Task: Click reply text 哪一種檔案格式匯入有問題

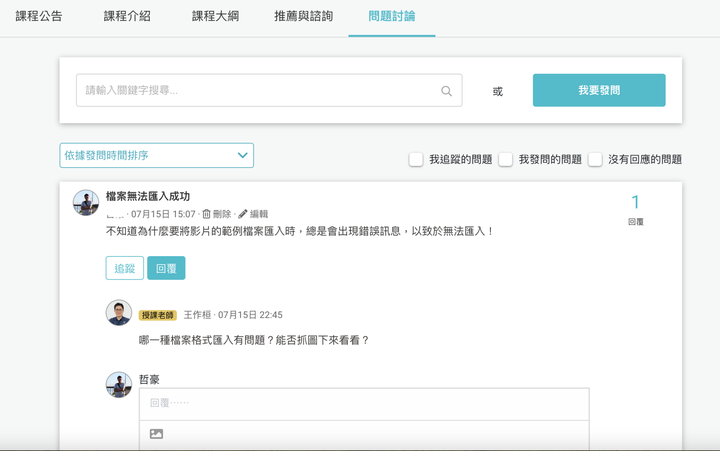Action: (x=202, y=340)
